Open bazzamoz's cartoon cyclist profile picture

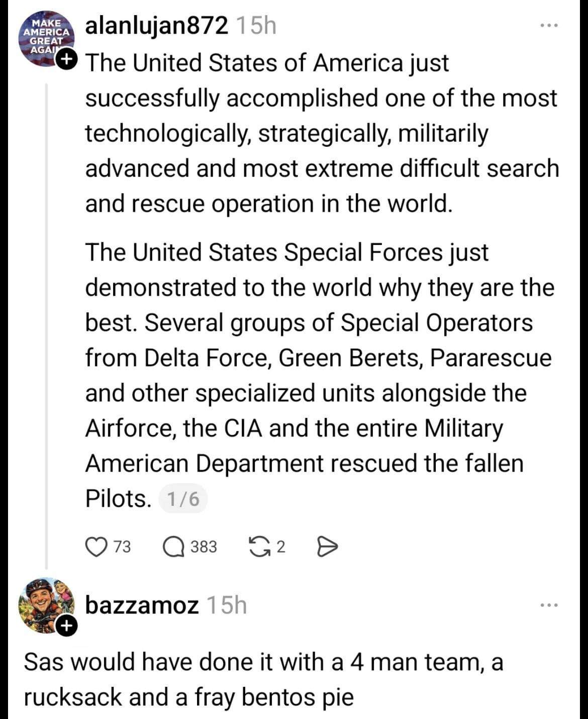44,604
